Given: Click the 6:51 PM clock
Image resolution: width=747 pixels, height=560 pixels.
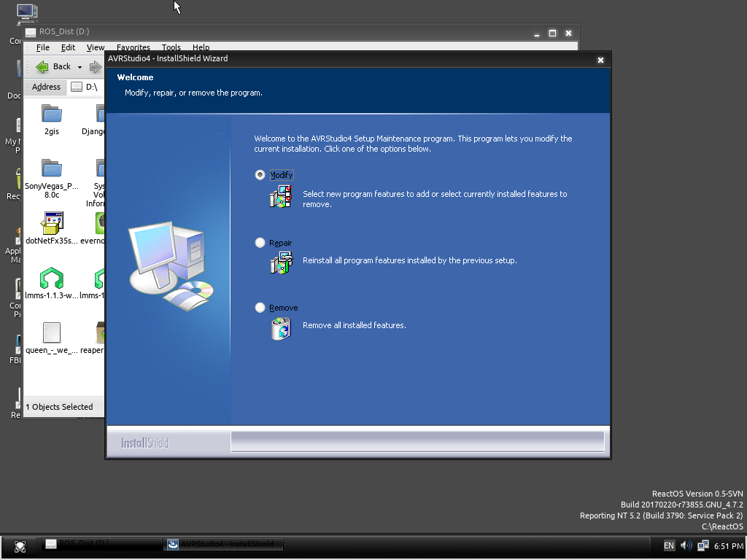Looking at the screenshot, I should [x=729, y=546].
